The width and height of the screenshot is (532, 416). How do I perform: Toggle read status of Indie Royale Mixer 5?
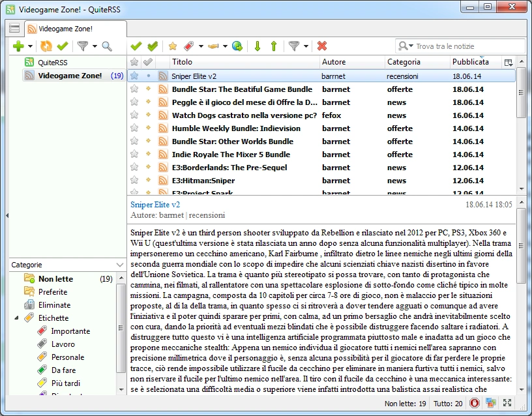tap(148, 154)
